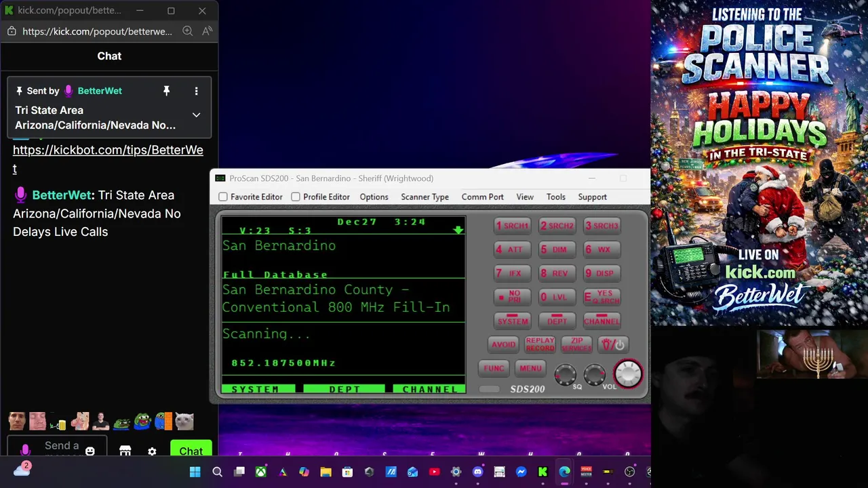Click BetterWet username in chat message

[62, 195]
